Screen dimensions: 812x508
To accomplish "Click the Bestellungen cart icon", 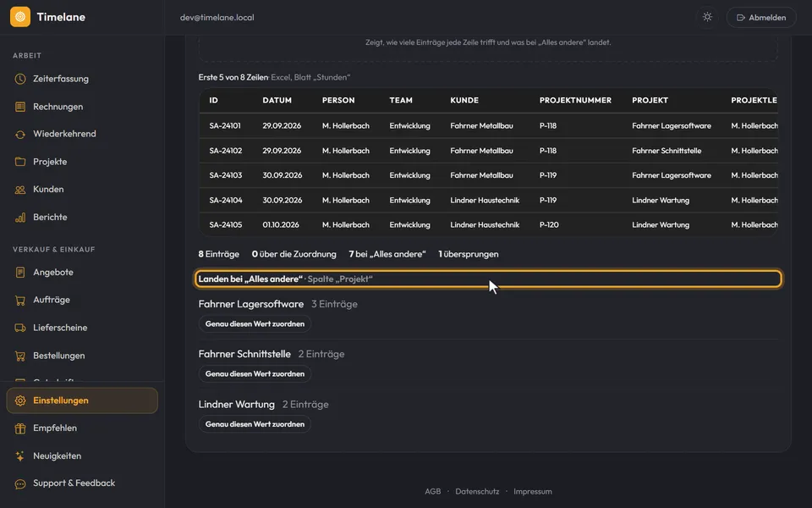I will pyautogui.click(x=20, y=356).
